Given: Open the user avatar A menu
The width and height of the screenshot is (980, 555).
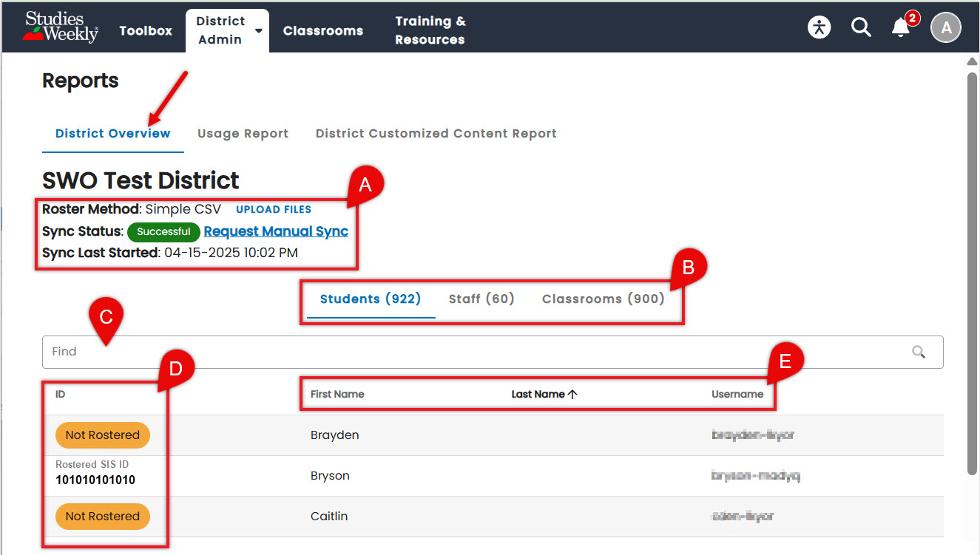Looking at the screenshot, I should [945, 28].
